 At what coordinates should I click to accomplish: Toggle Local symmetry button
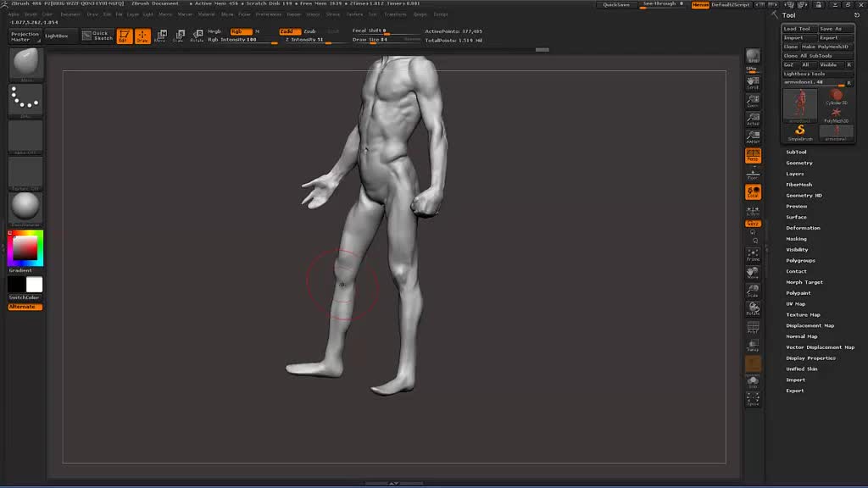click(753, 192)
